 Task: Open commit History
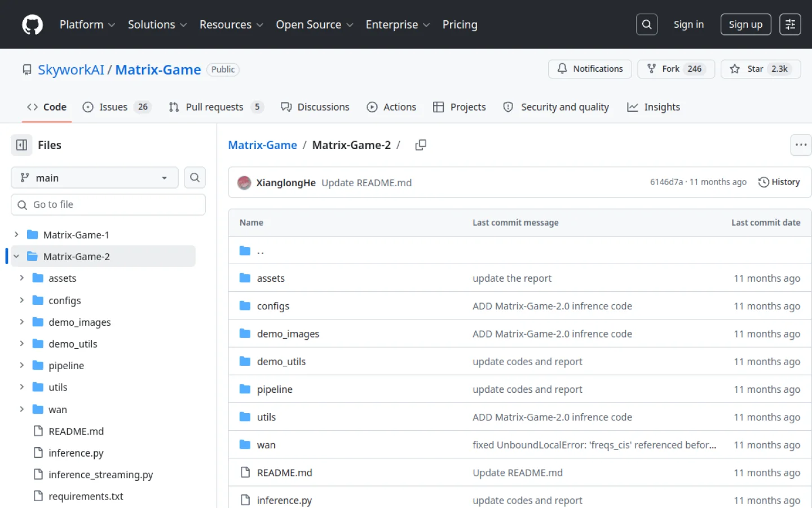pyautogui.click(x=779, y=182)
